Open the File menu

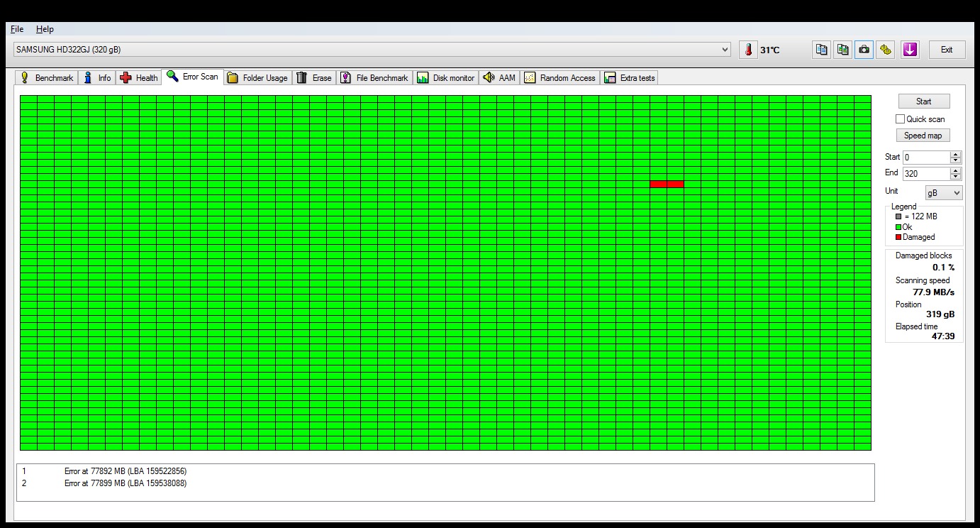coord(17,29)
